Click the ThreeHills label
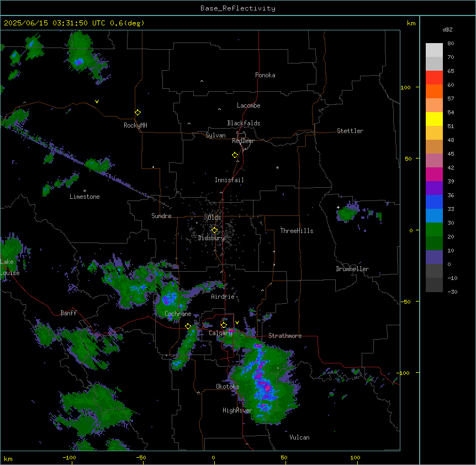This screenshot has height=465, width=476. coord(297,231)
